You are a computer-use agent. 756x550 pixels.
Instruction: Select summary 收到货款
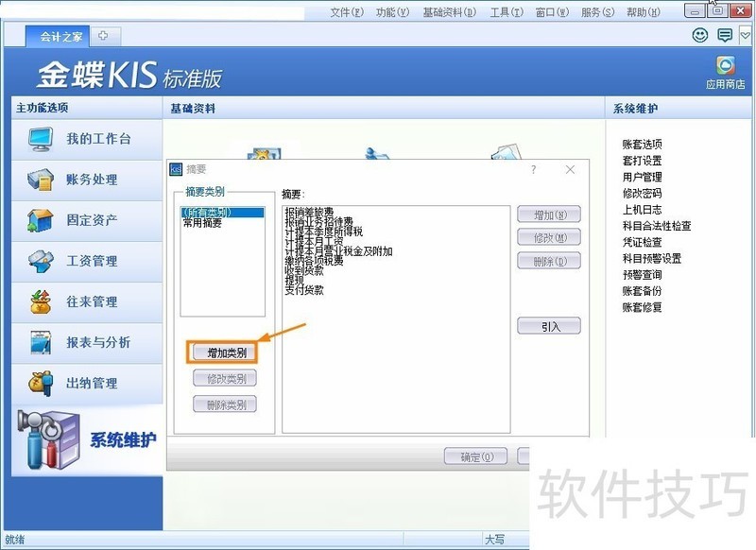pyautogui.click(x=304, y=270)
